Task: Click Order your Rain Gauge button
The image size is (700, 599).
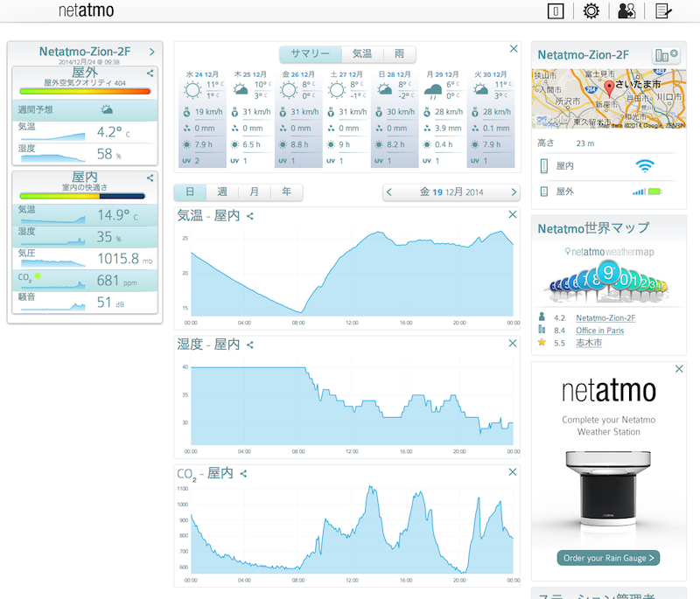Action: [x=607, y=558]
